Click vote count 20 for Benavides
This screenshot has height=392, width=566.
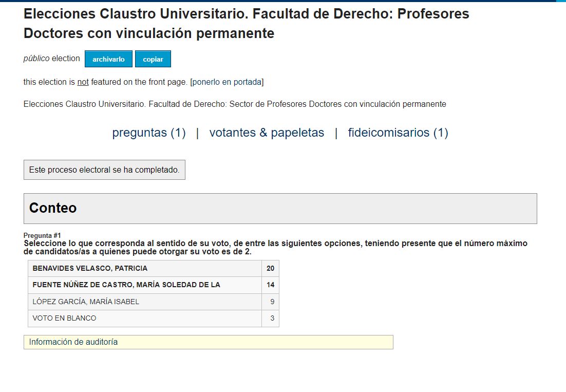pyautogui.click(x=270, y=269)
